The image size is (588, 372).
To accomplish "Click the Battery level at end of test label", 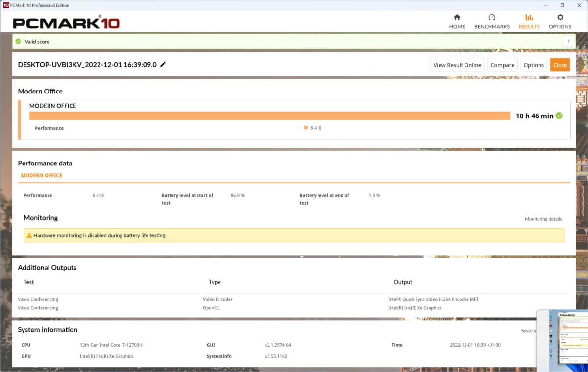I will pos(324,199).
